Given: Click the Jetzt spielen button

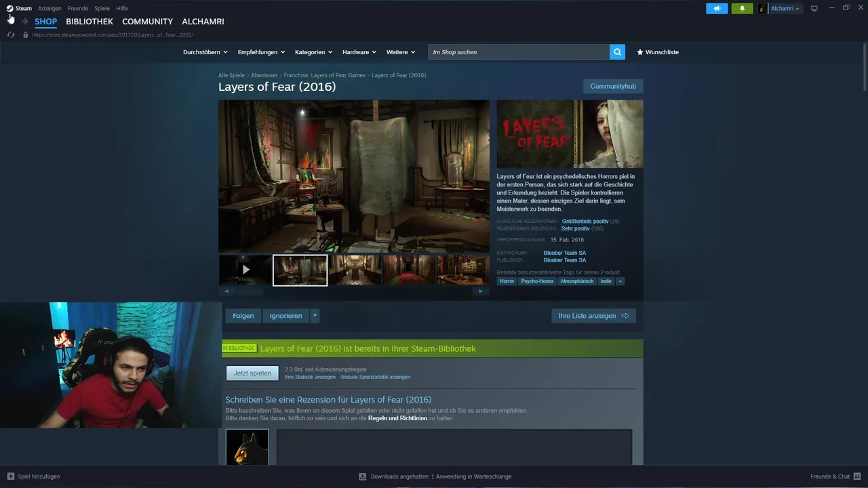Looking at the screenshot, I should coord(252,373).
